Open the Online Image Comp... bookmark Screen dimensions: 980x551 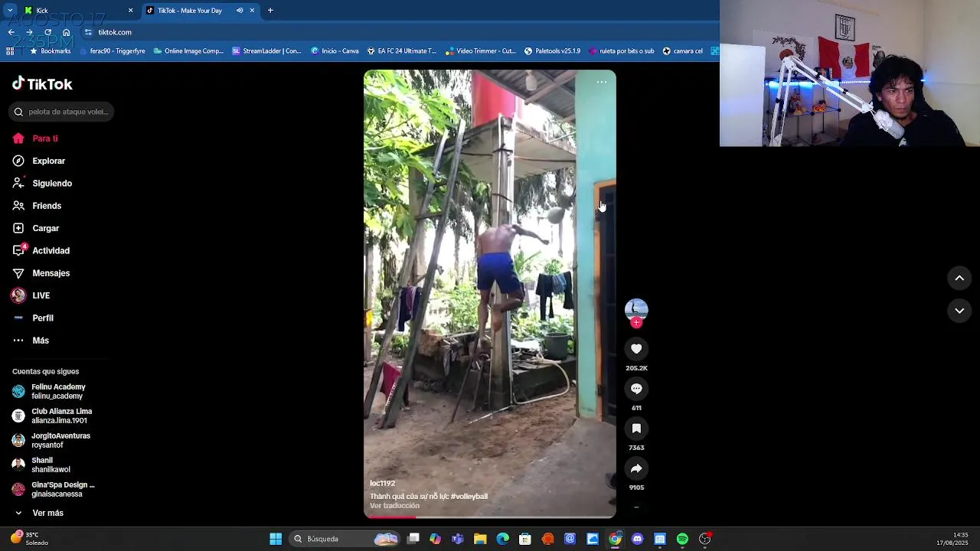click(x=188, y=51)
